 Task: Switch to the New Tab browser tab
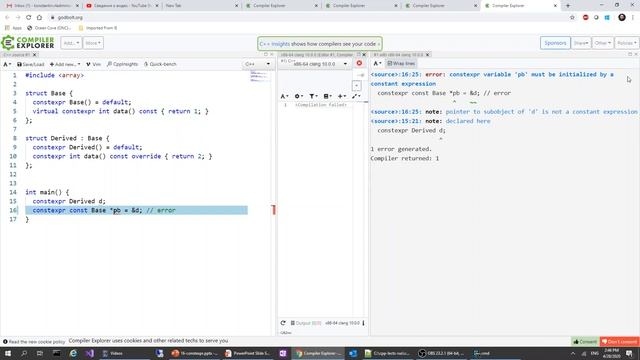click(202, 6)
